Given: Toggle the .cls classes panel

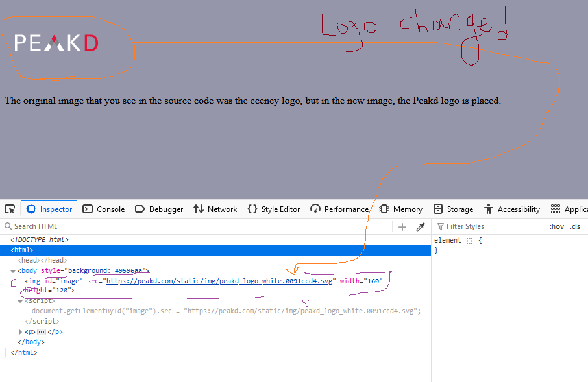Looking at the screenshot, I should click(575, 226).
